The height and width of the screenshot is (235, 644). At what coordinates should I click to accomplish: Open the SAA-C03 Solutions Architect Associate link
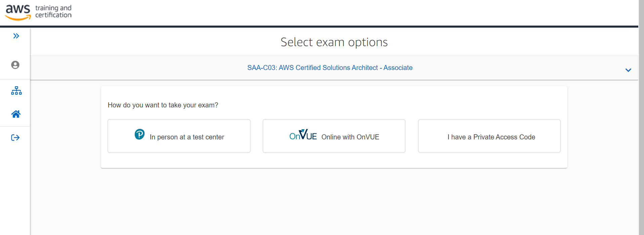[x=330, y=68]
